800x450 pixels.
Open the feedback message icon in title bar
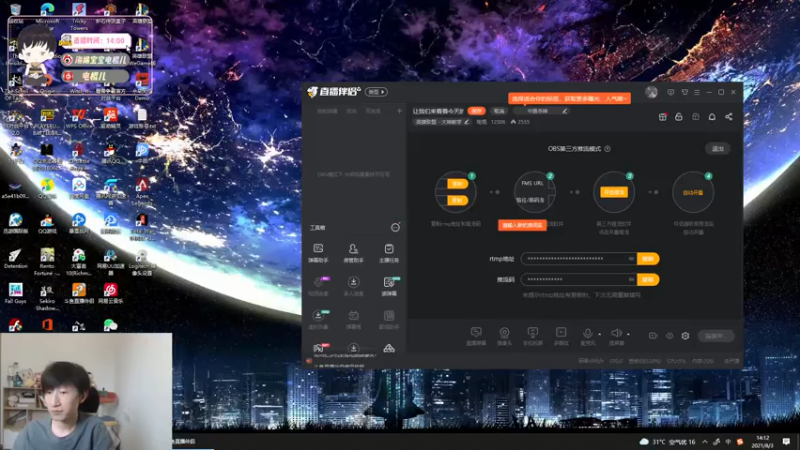click(670, 92)
